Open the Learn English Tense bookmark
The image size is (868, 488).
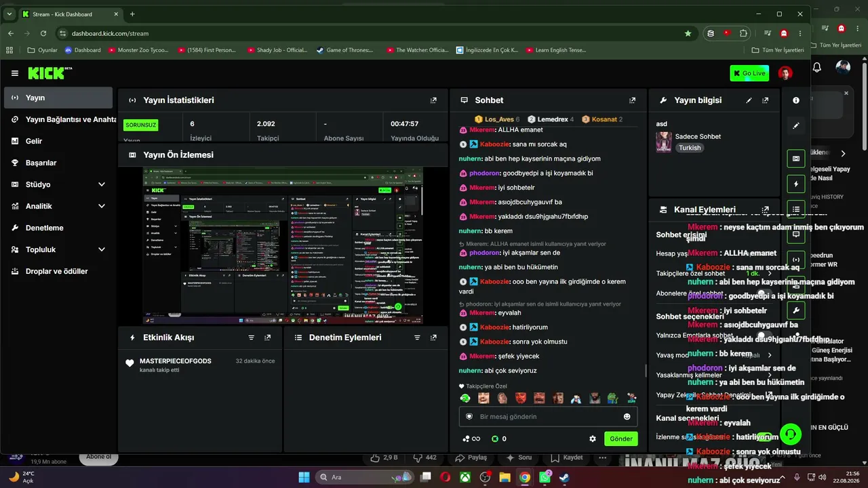pos(556,50)
